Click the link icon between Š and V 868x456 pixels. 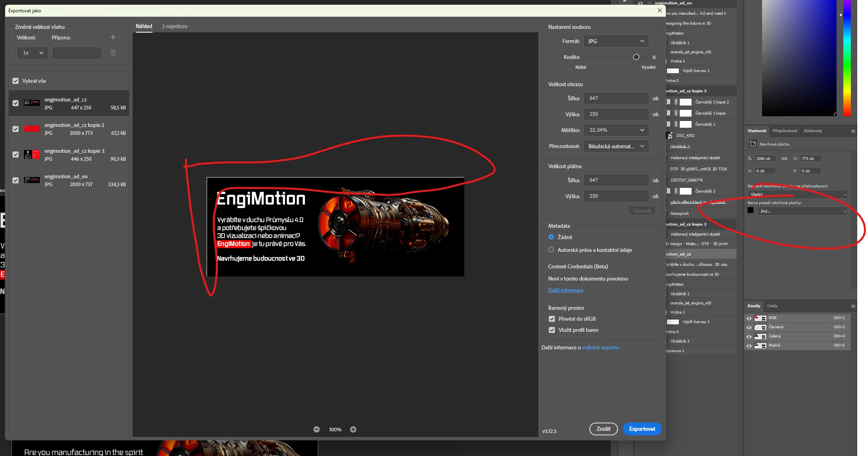[x=784, y=158]
